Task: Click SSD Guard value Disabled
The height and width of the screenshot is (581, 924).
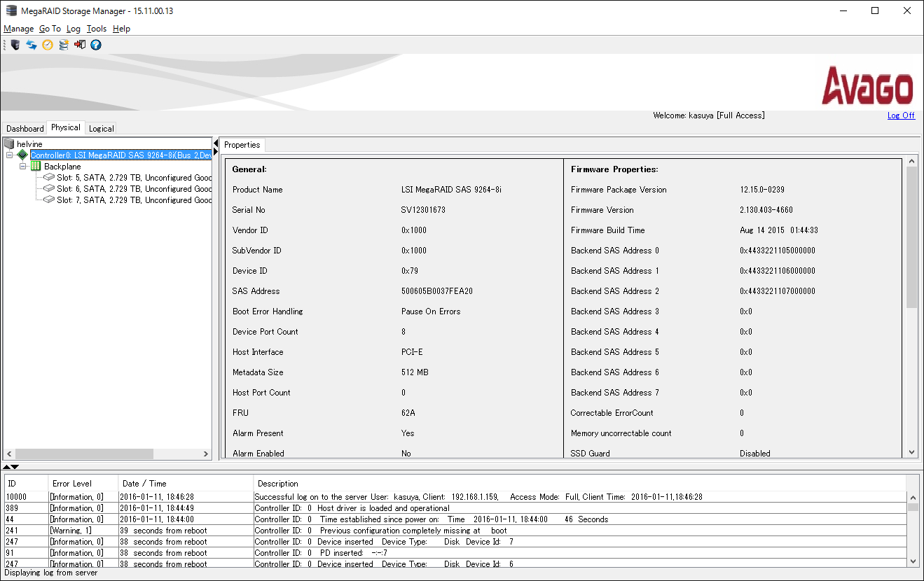Action: point(755,454)
